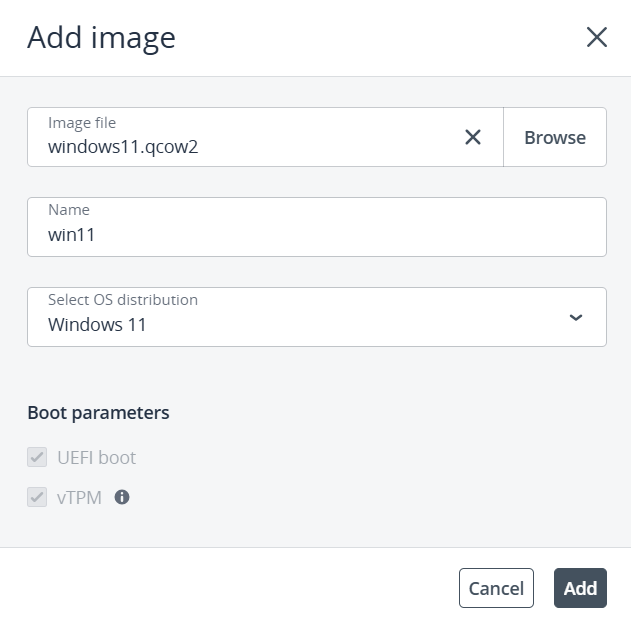Edit the Name field containing win11
This screenshot has width=631, height=622.
tap(317, 227)
